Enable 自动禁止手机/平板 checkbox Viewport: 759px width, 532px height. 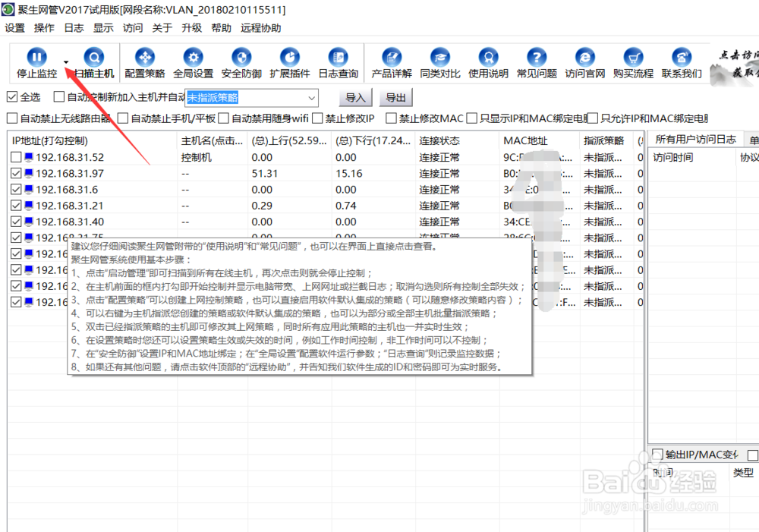[123, 118]
